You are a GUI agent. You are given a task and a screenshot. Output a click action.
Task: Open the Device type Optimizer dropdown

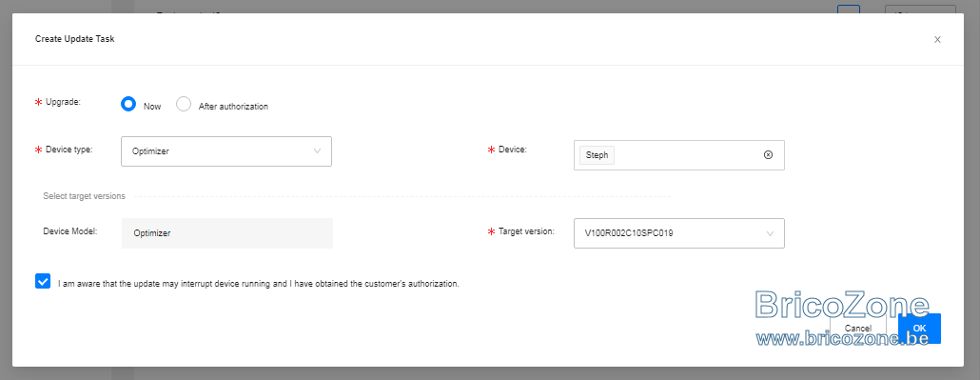pos(226,151)
